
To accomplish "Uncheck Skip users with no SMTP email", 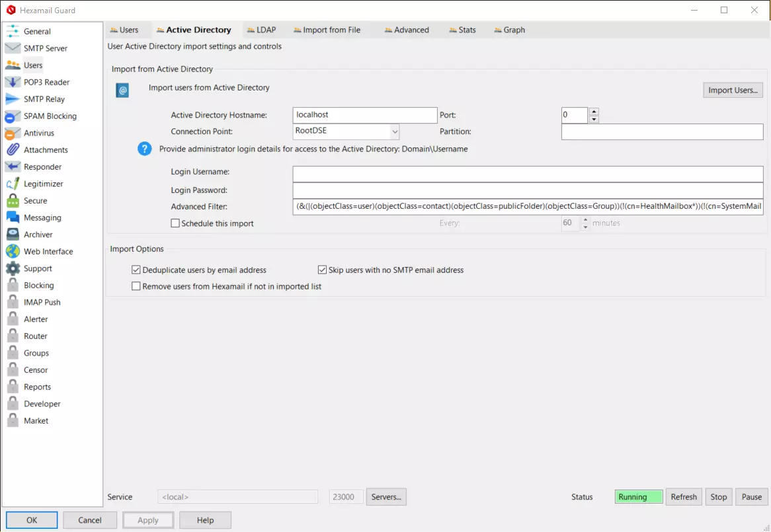I will [323, 270].
